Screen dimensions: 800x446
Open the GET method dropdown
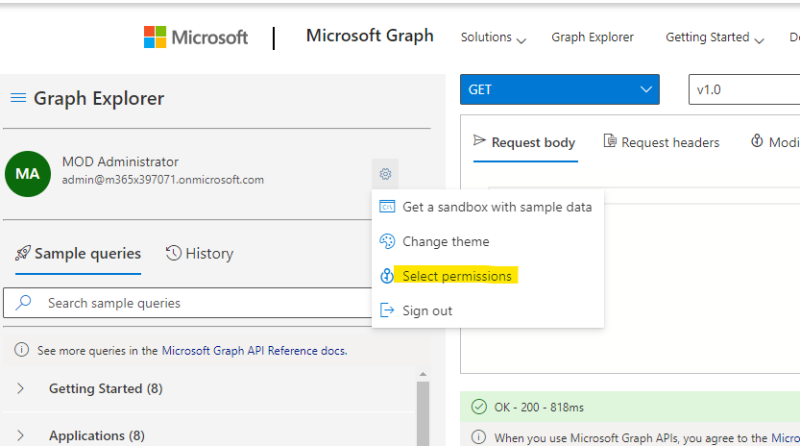(x=560, y=89)
